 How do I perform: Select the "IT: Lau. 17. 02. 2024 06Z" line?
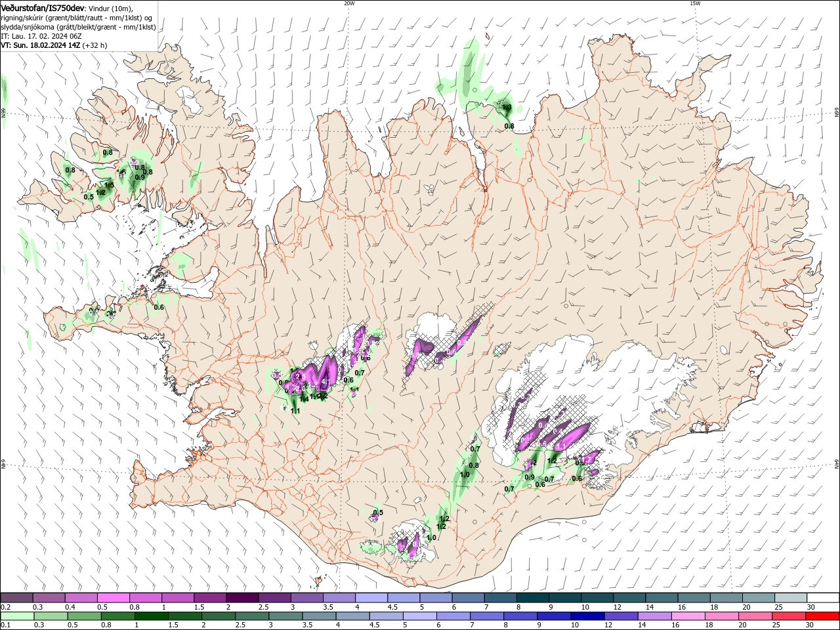click(x=41, y=36)
